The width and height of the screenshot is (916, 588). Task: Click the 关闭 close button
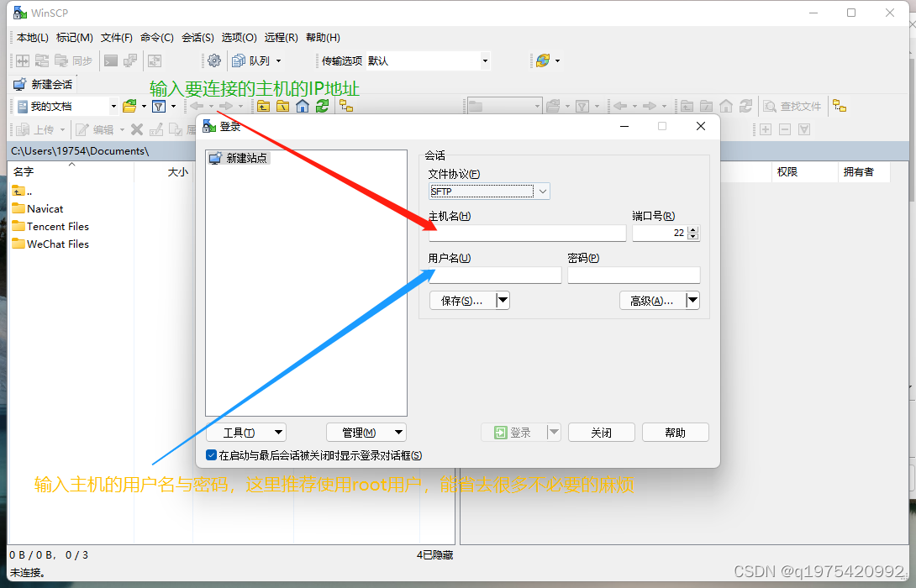(x=601, y=433)
